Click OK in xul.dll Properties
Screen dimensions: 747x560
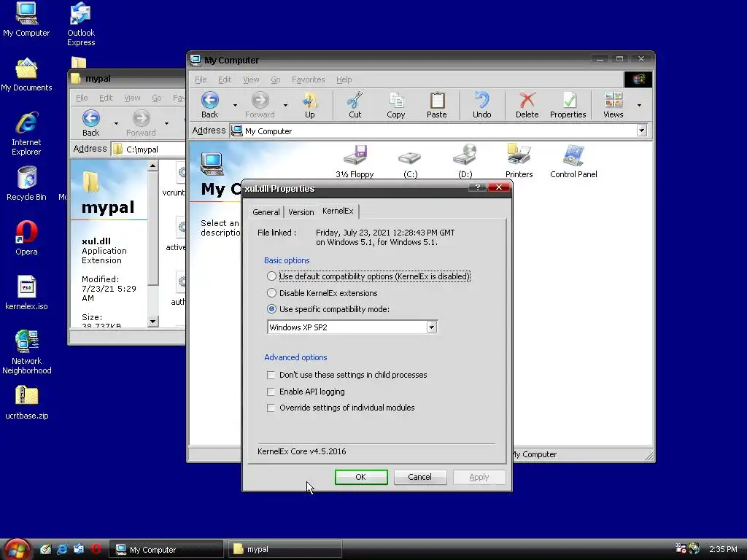tap(360, 477)
